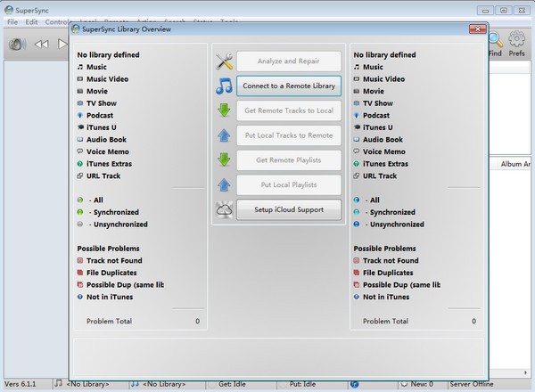
Task: Click Server Offline in status bar
Action: pyautogui.click(x=471, y=384)
